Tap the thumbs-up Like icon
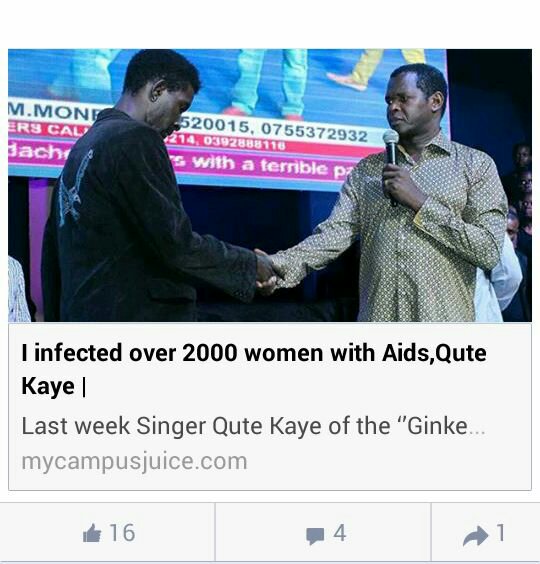Image resolution: width=540 pixels, height=564 pixels. (x=92, y=533)
